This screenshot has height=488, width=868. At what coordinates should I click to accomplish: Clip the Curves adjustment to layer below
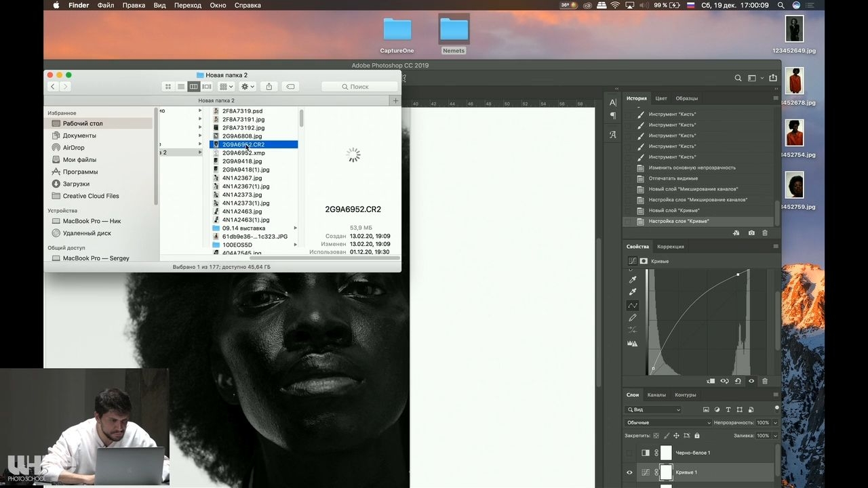tap(711, 382)
